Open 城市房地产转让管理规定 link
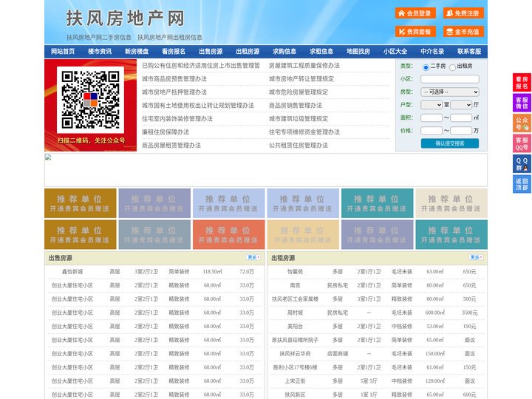This screenshot has width=532, height=399. click(301, 79)
